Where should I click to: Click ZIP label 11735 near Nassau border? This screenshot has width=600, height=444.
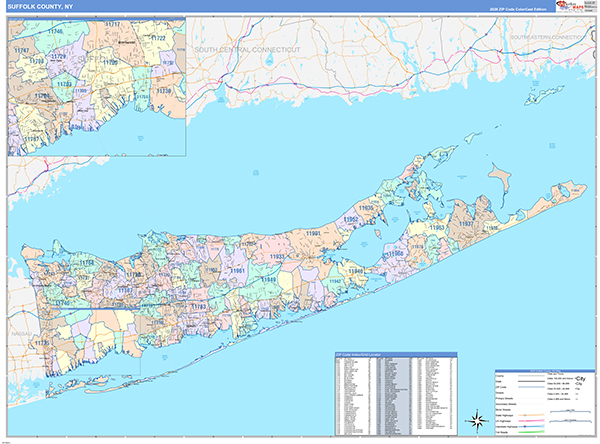tap(42, 343)
